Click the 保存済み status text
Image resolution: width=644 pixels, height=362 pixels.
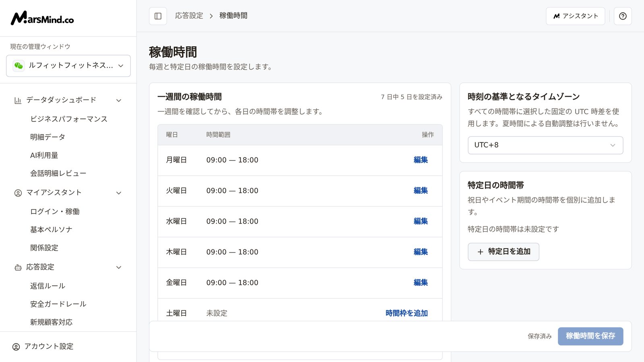[x=540, y=336]
